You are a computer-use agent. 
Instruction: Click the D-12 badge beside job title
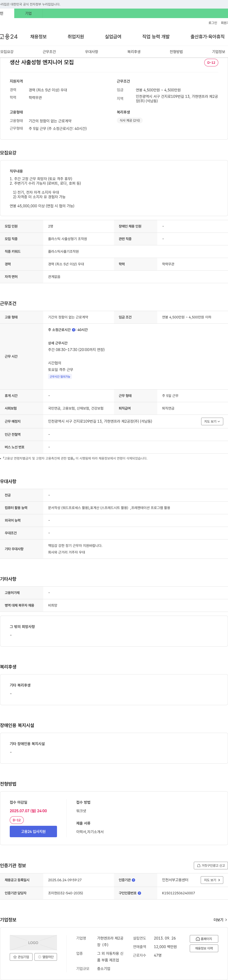(x=211, y=62)
